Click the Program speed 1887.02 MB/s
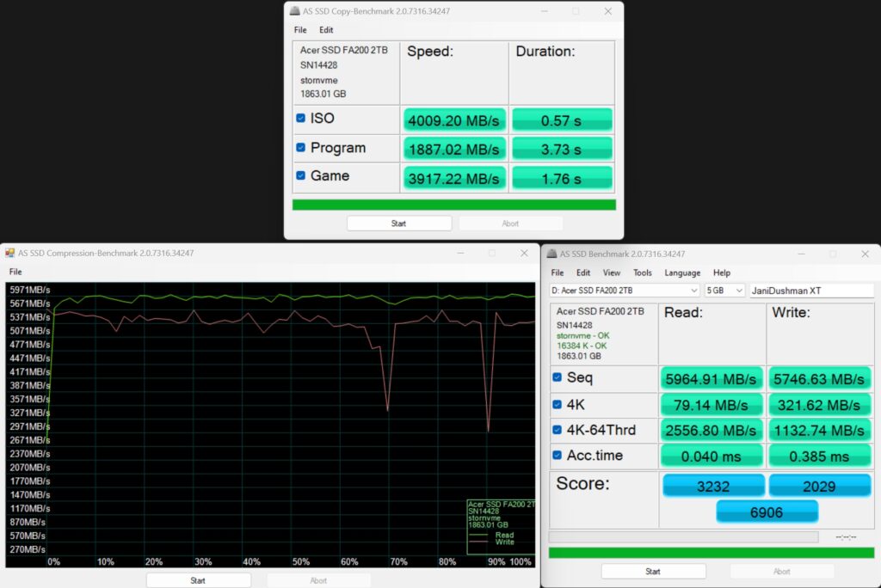The image size is (881, 588). (x=454, y=150)
